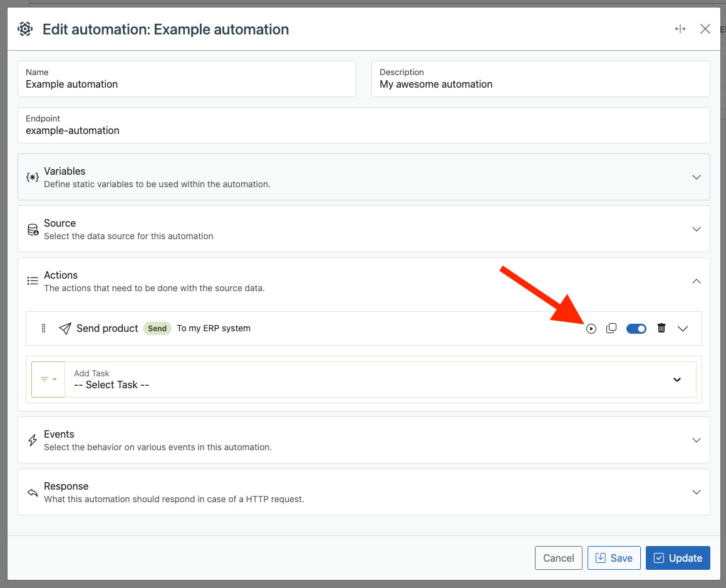Expand the Source section
Image resolution: width=726 pixels, height=588 pixels.
click(x=363, y=229)
